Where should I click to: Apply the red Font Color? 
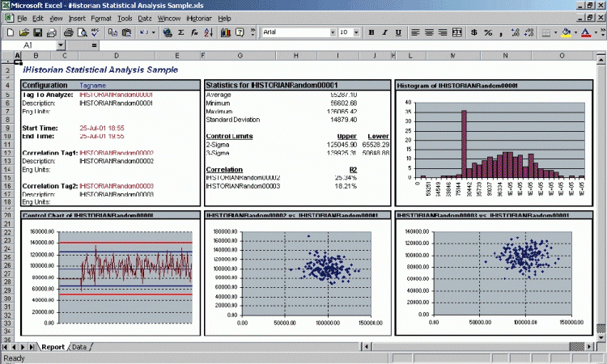586,32
